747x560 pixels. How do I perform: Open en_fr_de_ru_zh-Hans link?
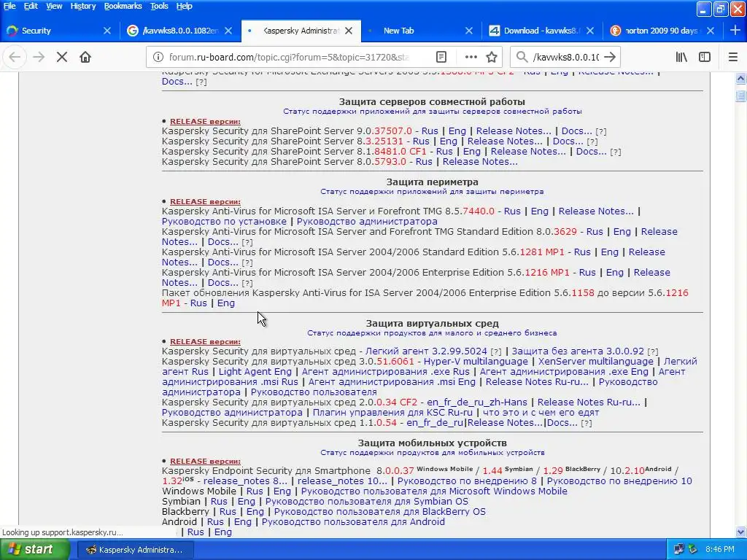(477, 402)
